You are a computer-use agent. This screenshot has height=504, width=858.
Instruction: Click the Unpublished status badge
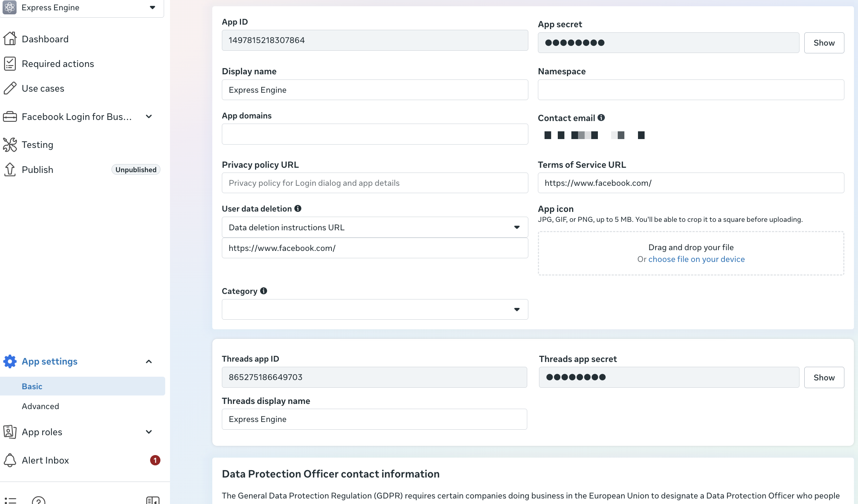[136, 170]
